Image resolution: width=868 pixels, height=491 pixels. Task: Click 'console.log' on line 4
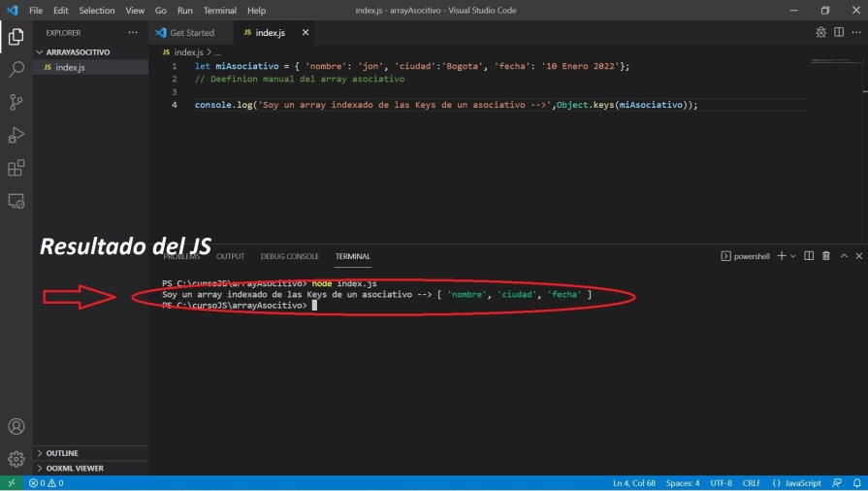(x=224, y=105)
